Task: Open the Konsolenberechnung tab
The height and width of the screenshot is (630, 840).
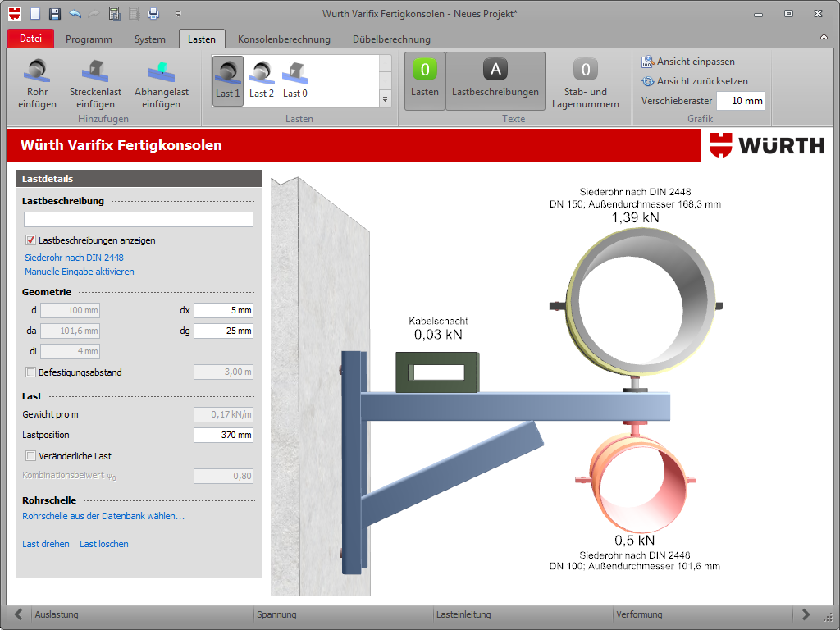Action: [x=284, y=39]
